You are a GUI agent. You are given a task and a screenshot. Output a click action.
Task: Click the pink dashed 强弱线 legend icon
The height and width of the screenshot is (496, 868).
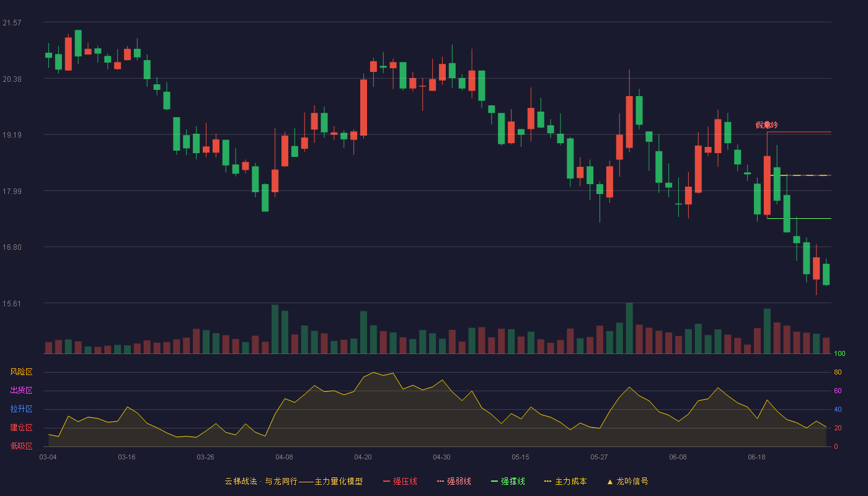point(440,481)
